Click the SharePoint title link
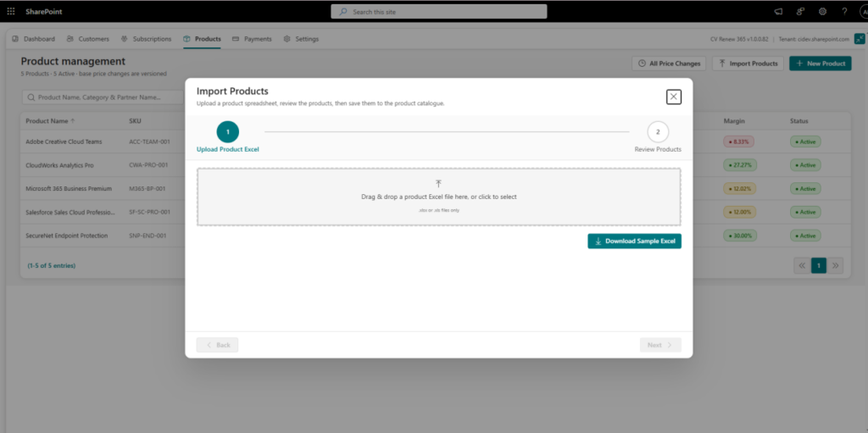The height and width of the screenshot is (433, 868). tap(44, 12)
